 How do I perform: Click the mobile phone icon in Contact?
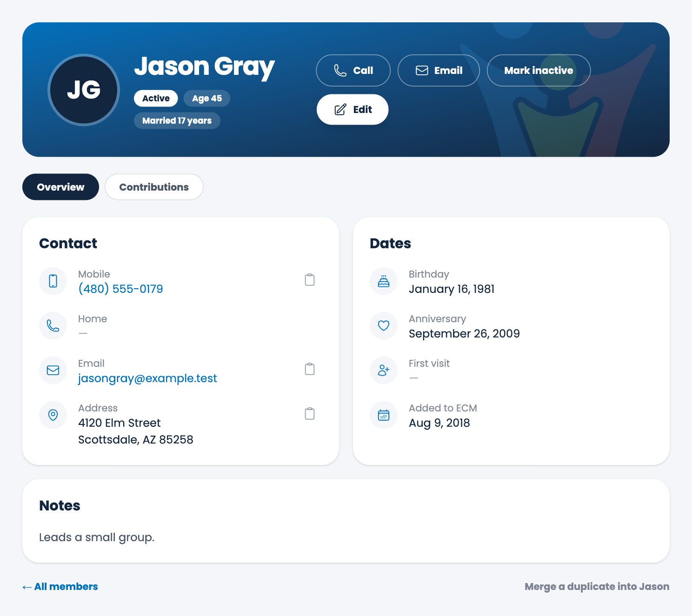tap(53, 281)
